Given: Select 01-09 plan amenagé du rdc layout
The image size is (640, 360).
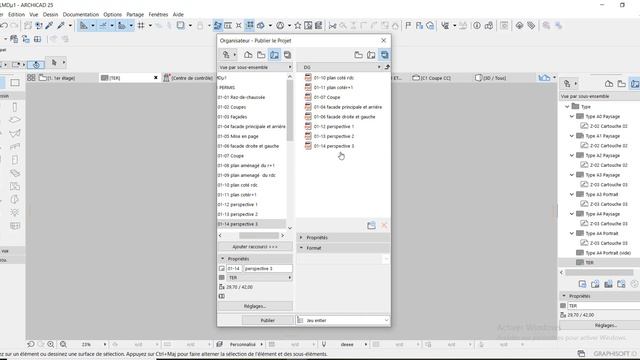Looking at the screenshot, I should coord(247,175).
